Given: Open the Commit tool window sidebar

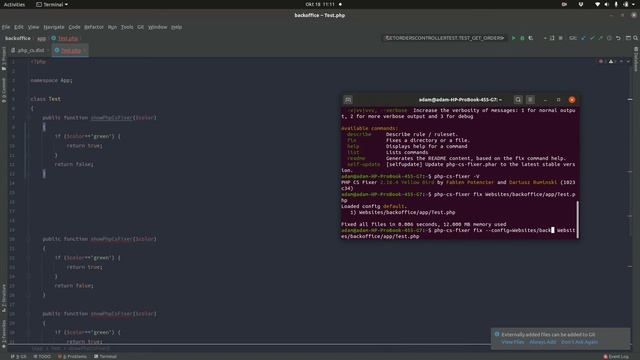Looking at the screenshot, I should coord(4,90).
